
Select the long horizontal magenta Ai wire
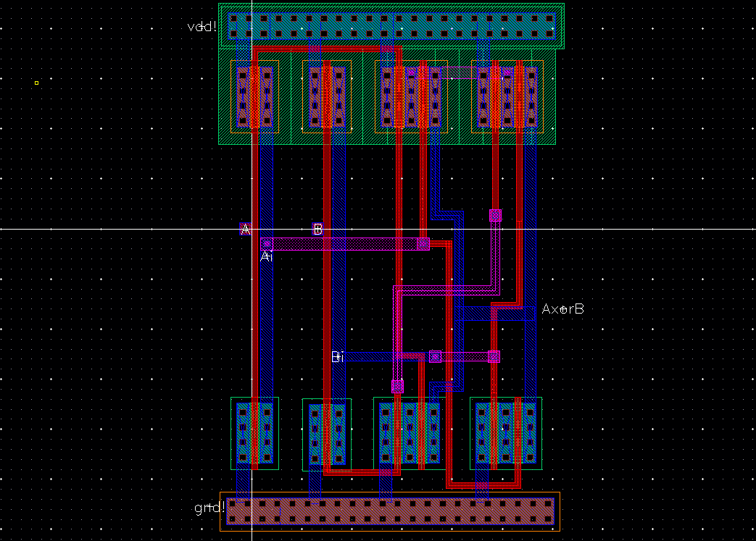click(x=345, y=244)
